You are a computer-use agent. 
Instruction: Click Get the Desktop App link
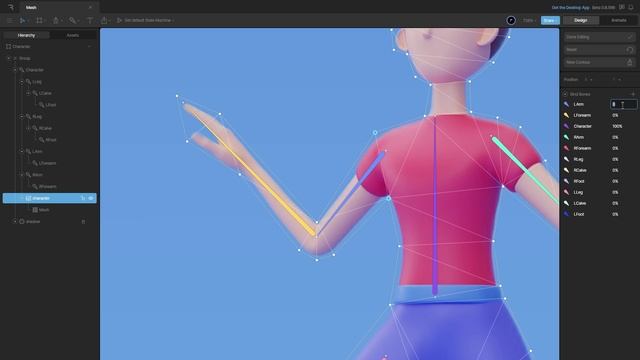coord(570,7)
